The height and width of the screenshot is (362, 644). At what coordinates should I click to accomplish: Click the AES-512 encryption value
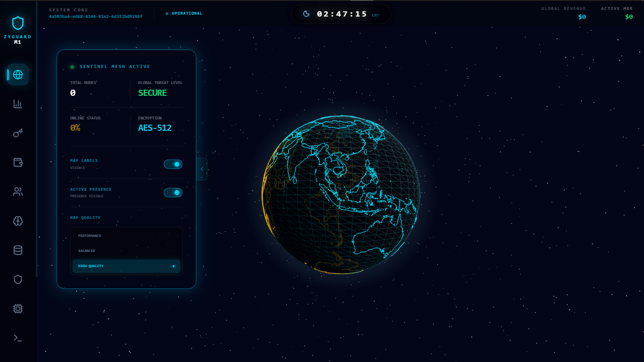(x=155, y=128)
